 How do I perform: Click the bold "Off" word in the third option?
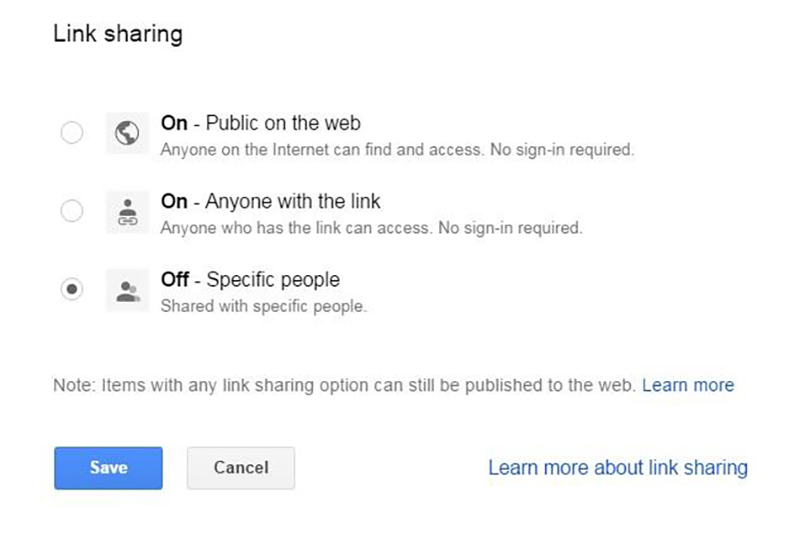[175, 280]
